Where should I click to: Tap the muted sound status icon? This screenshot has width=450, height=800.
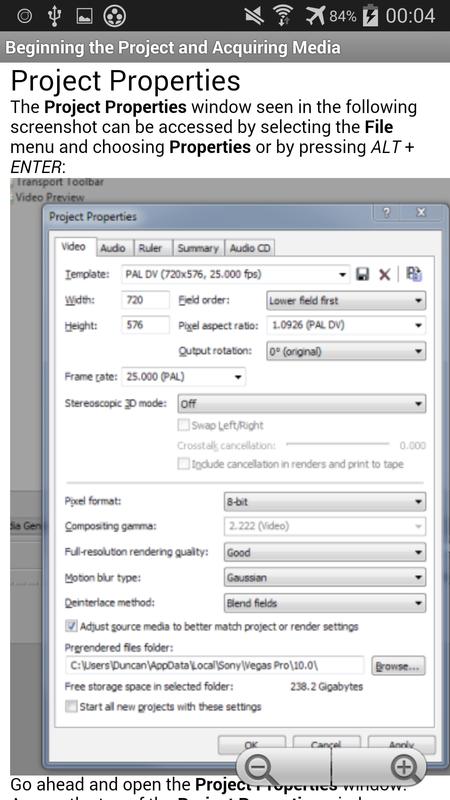pos(254,16)
